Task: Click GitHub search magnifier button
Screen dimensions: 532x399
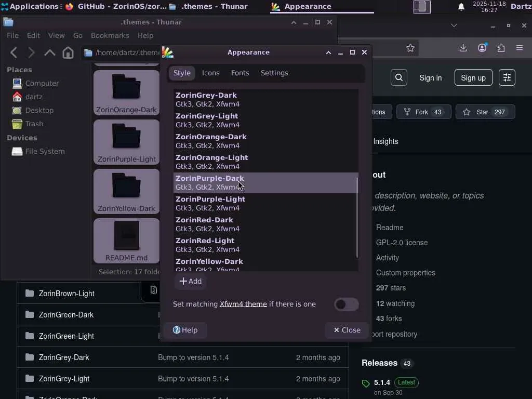Action: (x=399, y=78)
